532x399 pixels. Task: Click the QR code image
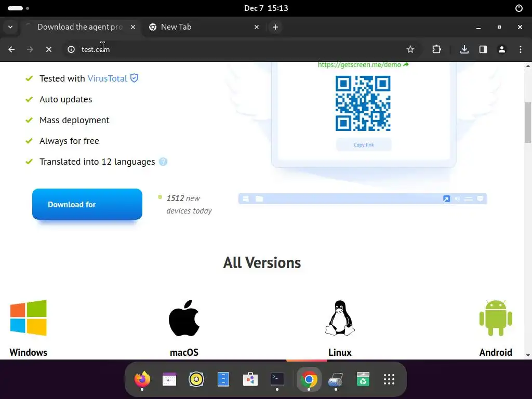pos(363,103)
